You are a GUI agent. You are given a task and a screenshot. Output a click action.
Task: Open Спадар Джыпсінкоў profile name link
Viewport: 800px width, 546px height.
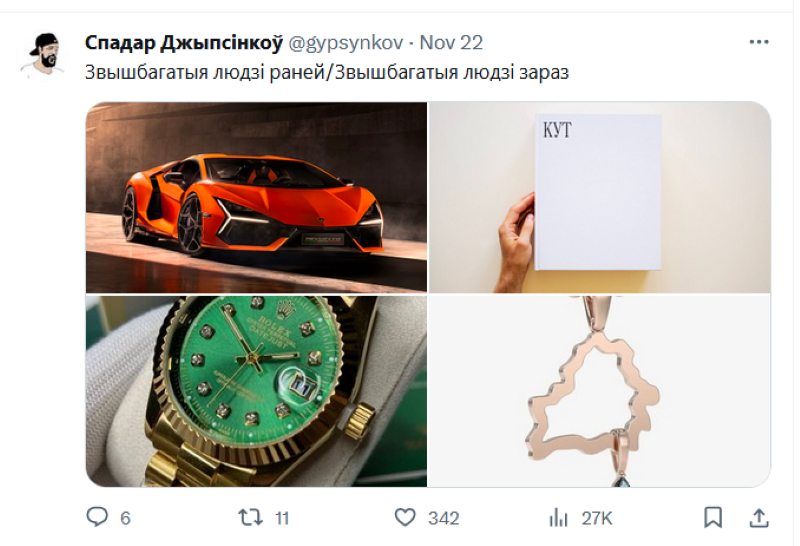click(x=183, y=42)
